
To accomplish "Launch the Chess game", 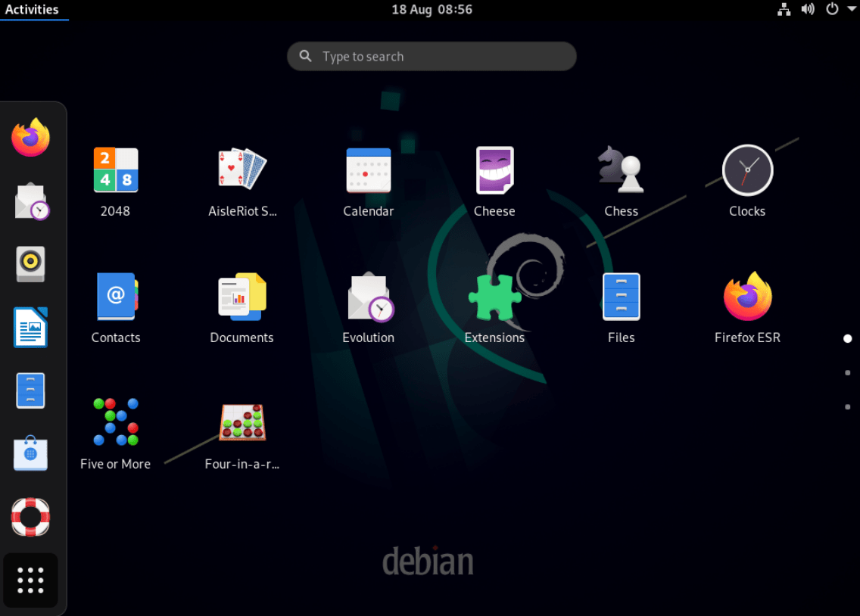I will 621,170.
